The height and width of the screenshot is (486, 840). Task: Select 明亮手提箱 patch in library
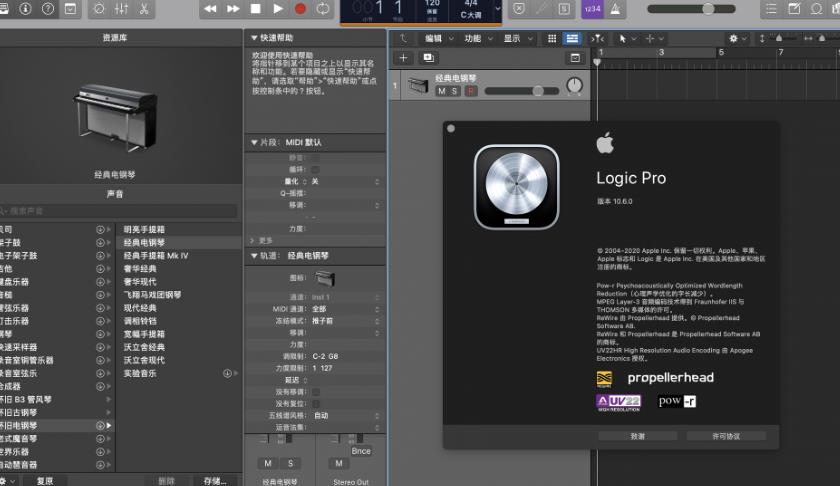click(144, 229)
